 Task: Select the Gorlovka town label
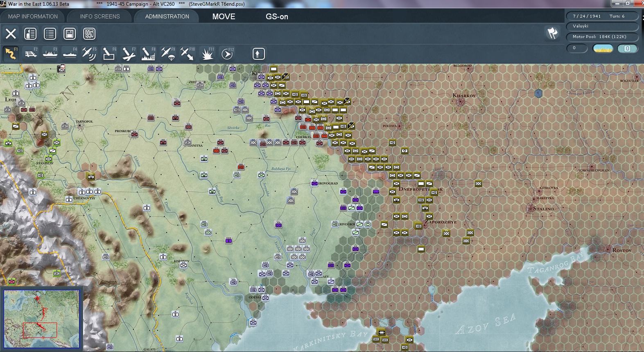point(549,188)
